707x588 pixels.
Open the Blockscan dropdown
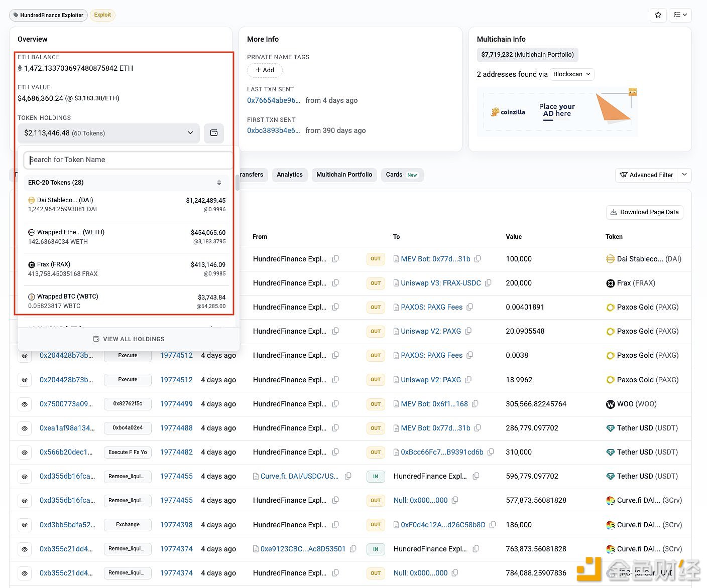pos(572,74)
